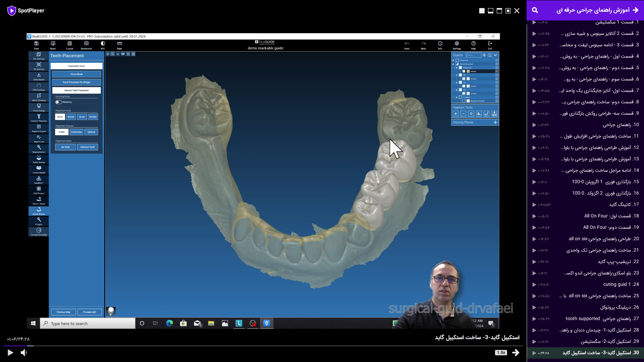This screenshot has width=644, height=362.
Task: Collapse the Created tree node
Action: click(457, 97)
